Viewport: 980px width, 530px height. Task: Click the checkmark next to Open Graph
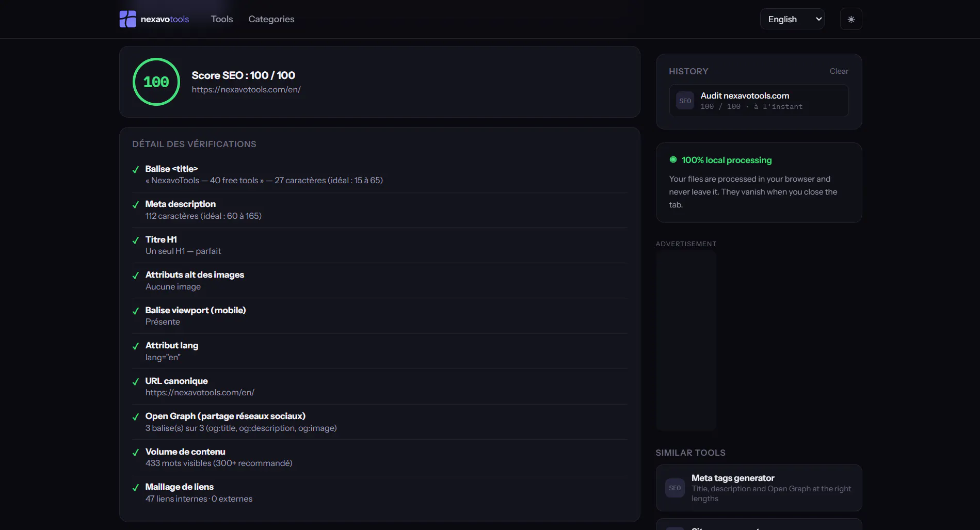(136, 416)
